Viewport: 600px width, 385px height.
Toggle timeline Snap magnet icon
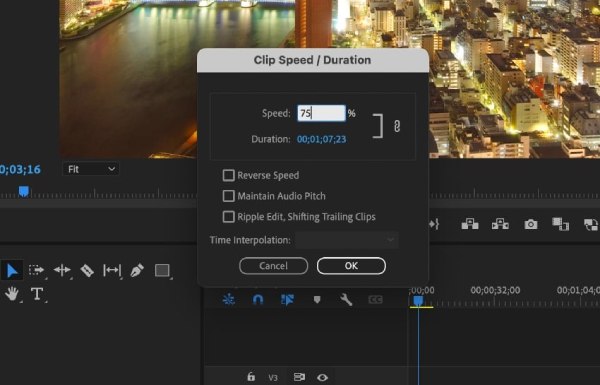pos(258,299)
